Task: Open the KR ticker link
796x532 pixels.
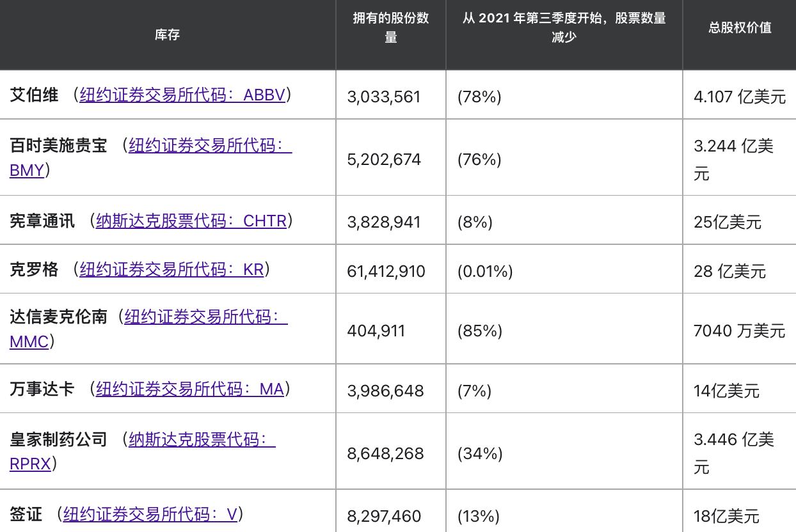Action: click(x=171, y=269)
